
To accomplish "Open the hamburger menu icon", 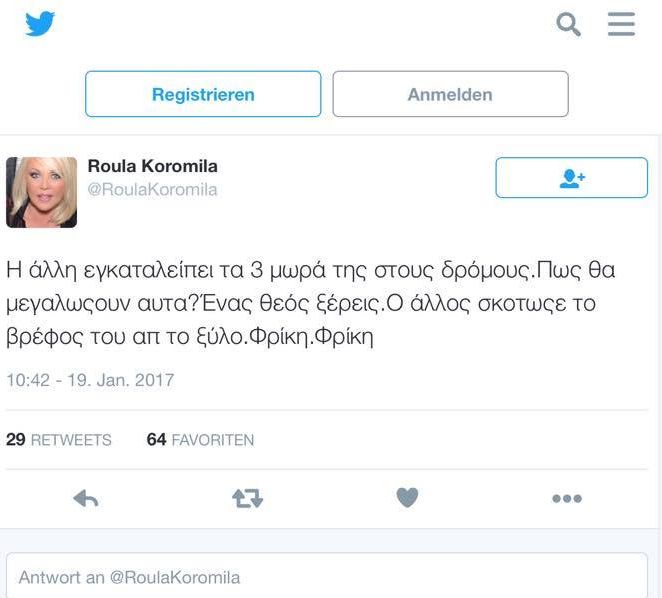I will click(x=621, y=24).
